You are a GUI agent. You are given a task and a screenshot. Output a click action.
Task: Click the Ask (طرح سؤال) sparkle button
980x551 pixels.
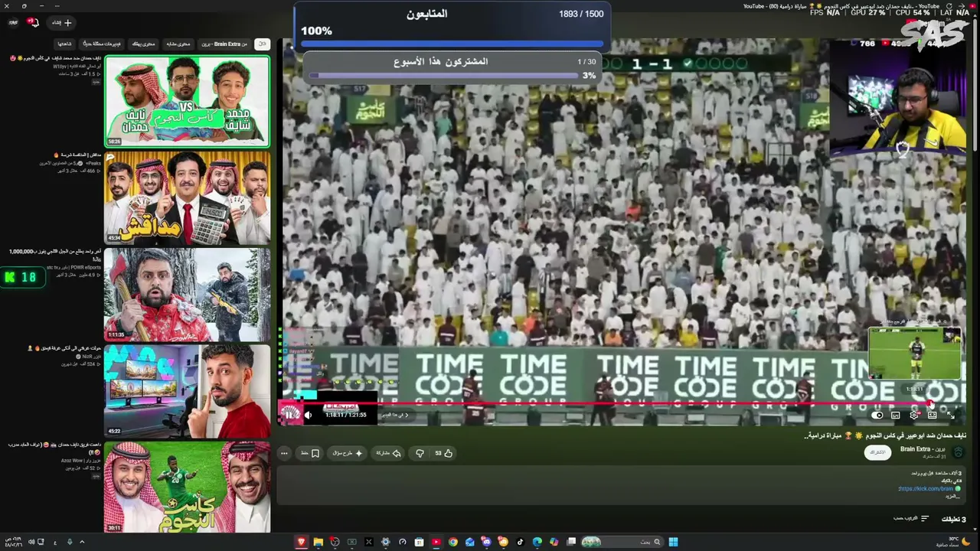pyautogui.click(x=348, y=453)
